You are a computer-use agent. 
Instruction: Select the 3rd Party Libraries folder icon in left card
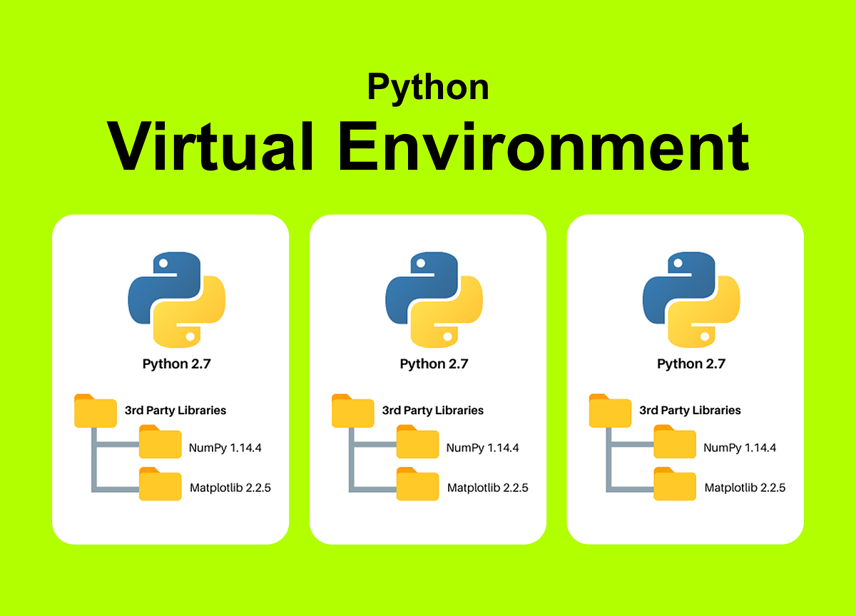pyautogui.click(x=96, y=411)
